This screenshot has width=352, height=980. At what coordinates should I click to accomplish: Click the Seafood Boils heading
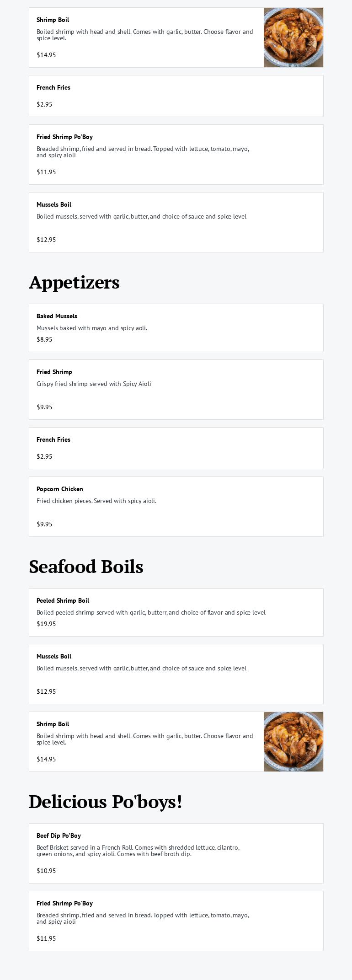pyautogui.click(x=86, y=567)
